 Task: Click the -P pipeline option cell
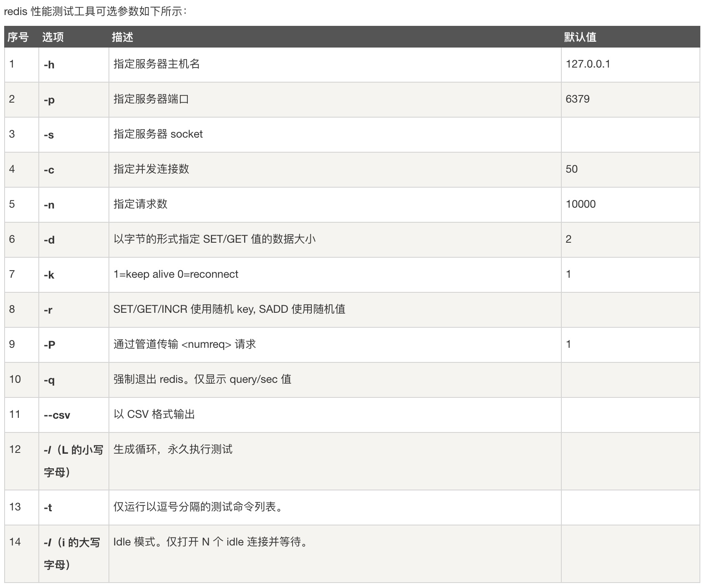point(50,344)
